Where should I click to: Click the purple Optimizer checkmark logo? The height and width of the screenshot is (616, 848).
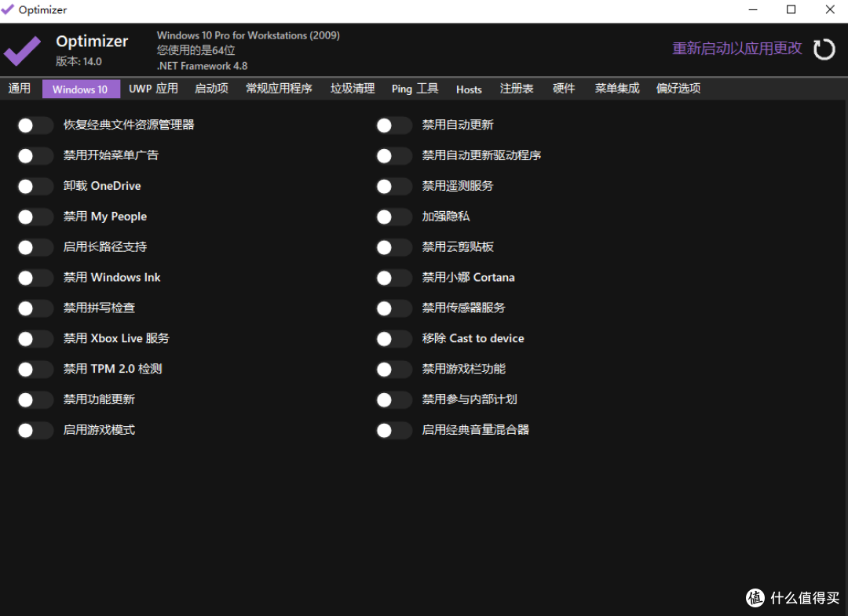tap(22, 51)
